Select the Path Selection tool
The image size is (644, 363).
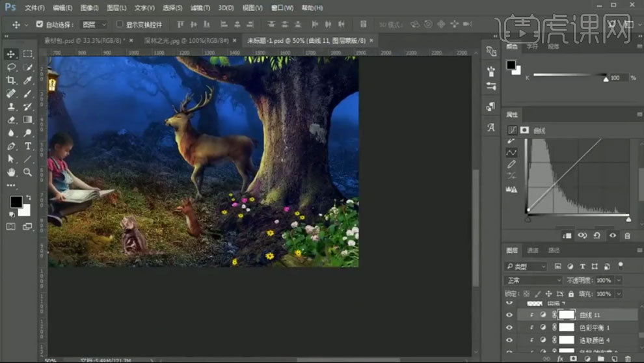11,159
